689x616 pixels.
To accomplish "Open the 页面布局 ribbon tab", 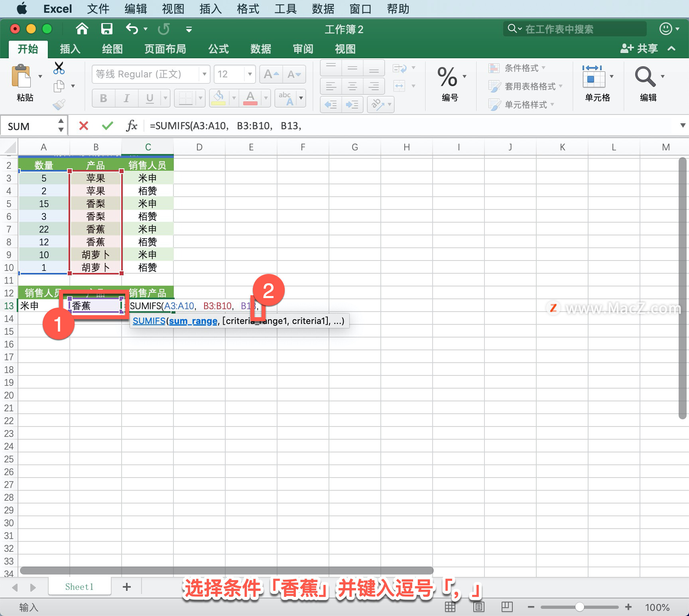I will pyautogui.click(x=165, y=49).
